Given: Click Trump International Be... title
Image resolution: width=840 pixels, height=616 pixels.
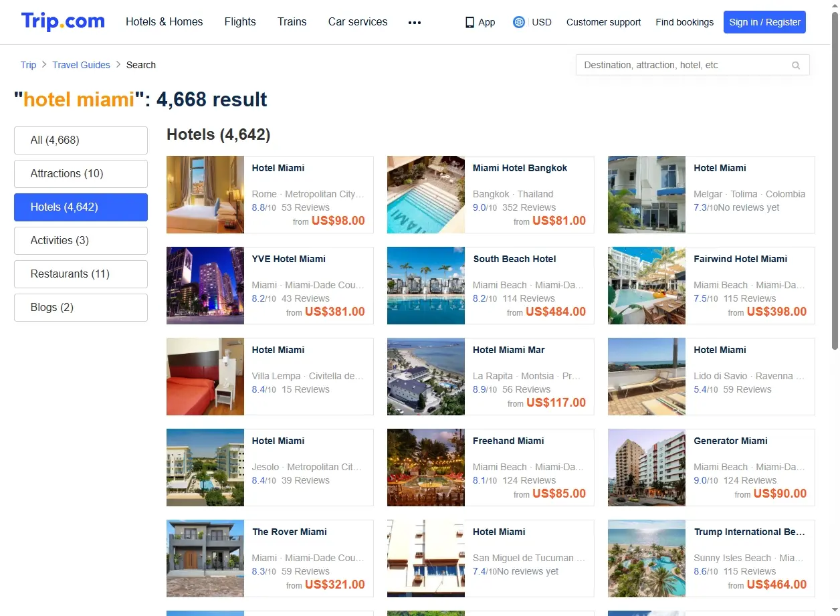Looking at the screenshot, I should (x=749, y=532).
